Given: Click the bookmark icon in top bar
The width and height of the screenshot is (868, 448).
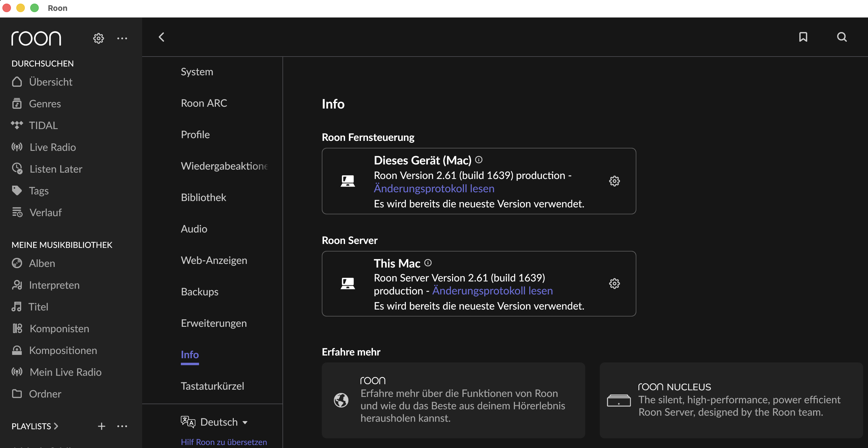Looking at the screenshot, I should [803, 37].
